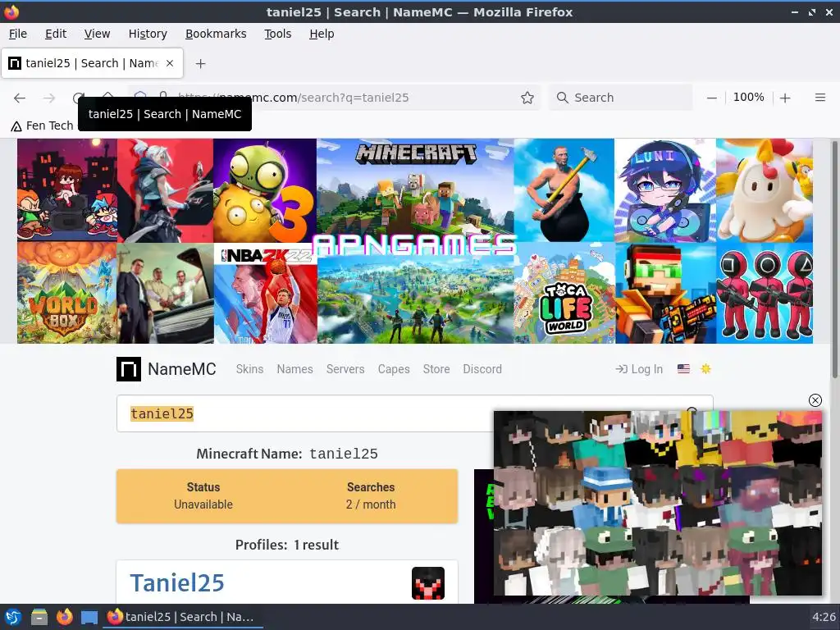Focus the Firefox Search box
Image resolution: width=840 pixels, height=630 pixels.
coord(620,98)
